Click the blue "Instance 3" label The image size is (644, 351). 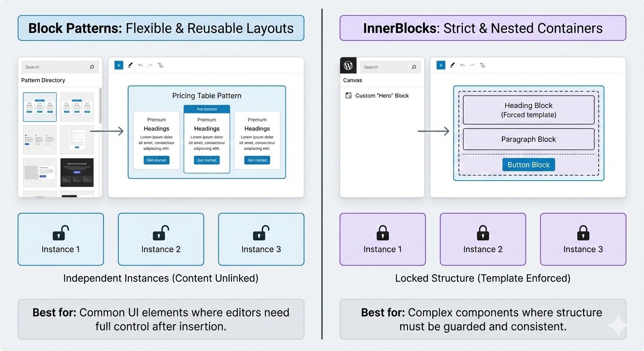pos(261,250)
